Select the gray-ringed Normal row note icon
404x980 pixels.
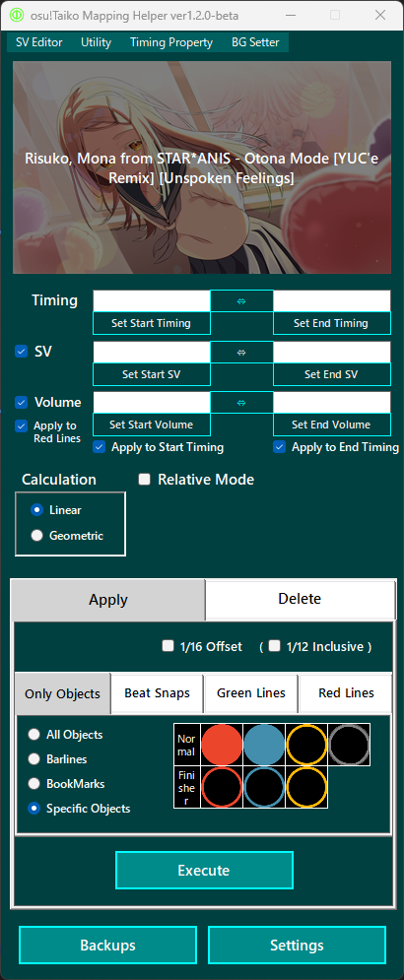(x=349, y=745)
